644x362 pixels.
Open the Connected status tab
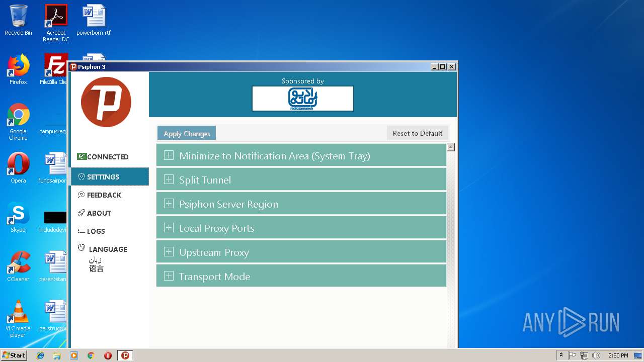coord(110,157)
